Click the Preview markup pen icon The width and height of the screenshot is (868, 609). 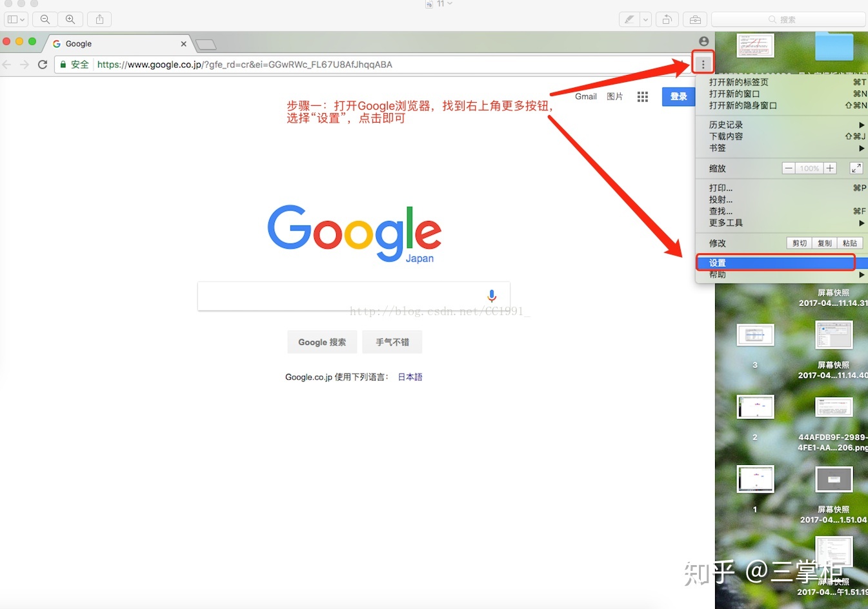coord(629,19)
